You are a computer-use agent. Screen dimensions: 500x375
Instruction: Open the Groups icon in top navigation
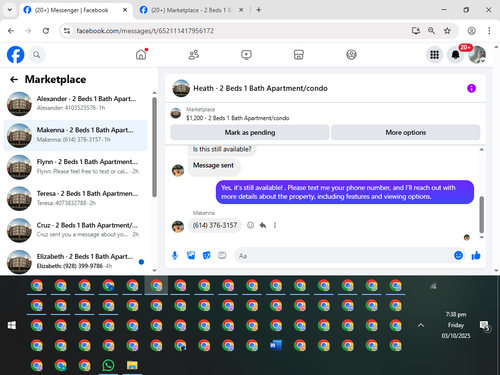351,54
